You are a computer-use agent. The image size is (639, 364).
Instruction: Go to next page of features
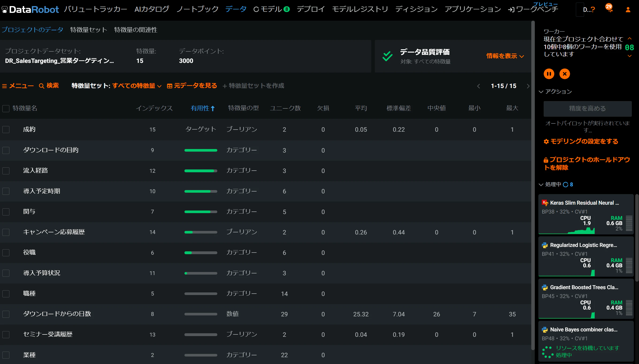click(x=528, y=86)
